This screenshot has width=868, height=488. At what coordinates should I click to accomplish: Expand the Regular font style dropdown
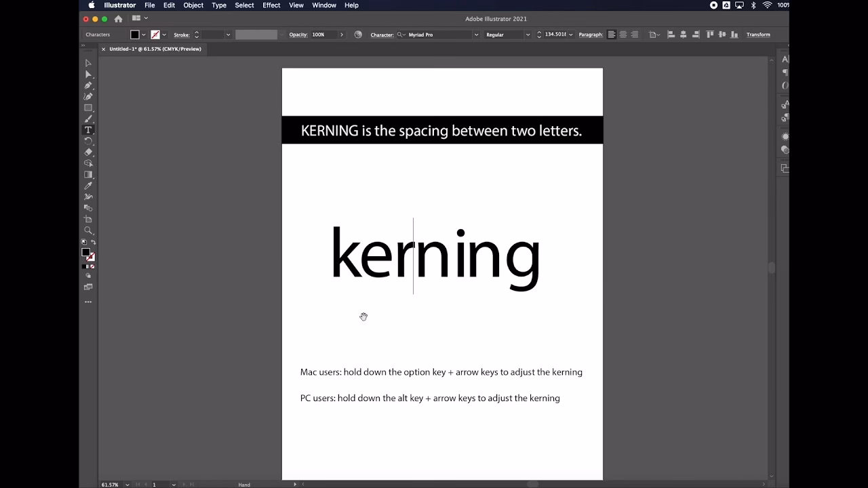pyautogui.click(x=528, y=35)
